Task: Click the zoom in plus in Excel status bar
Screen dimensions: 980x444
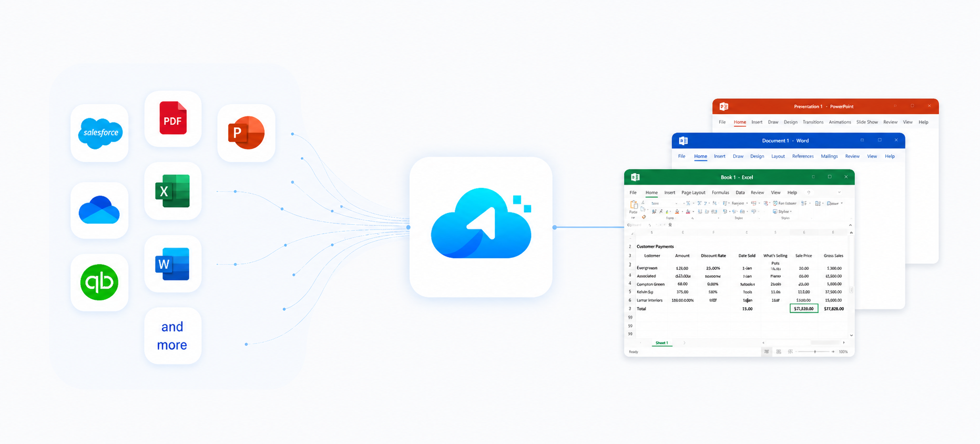Action: [833, 351]
